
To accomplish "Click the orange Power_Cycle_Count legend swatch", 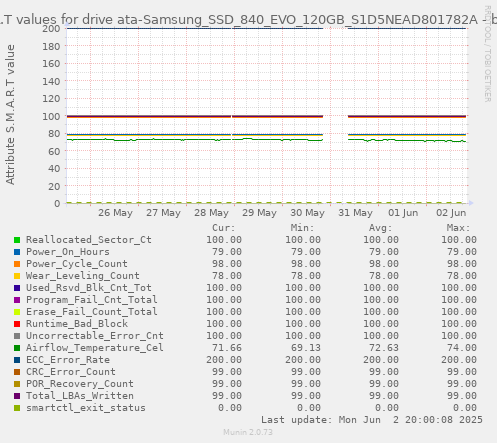I will point(17,264).
